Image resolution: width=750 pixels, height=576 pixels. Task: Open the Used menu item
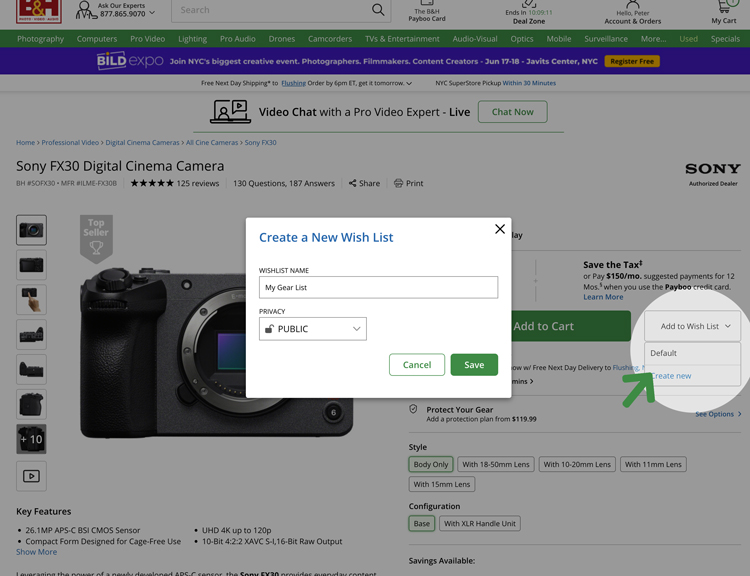688,39
